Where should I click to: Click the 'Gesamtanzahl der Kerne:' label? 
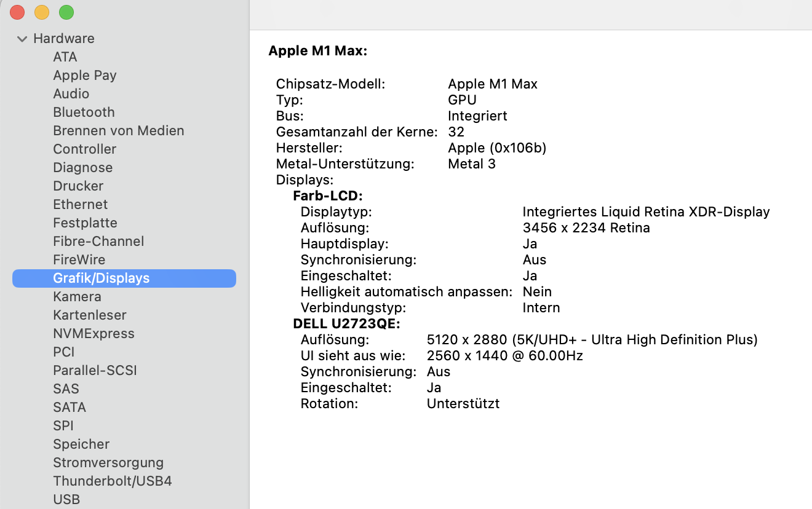tap(357, 132)
